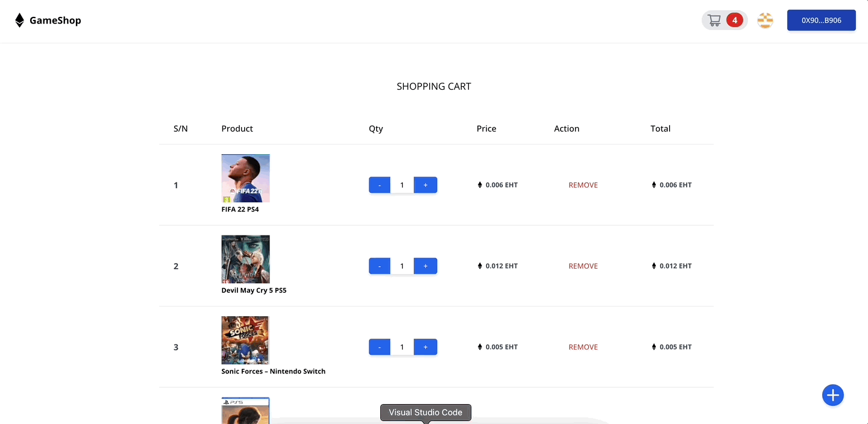Click the Product column header

click(237, 128)
